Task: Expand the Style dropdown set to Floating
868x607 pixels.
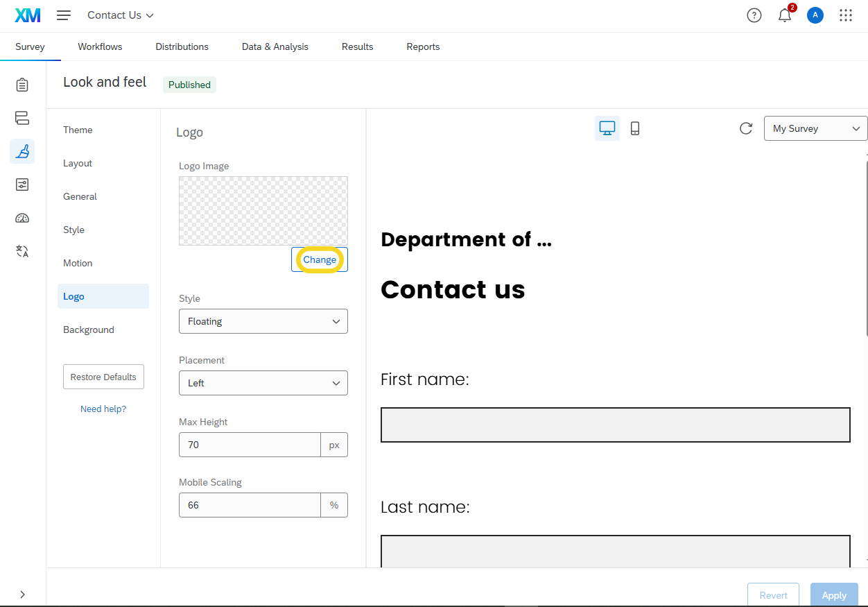Action: pyautogui.click(x=263, y=321)
